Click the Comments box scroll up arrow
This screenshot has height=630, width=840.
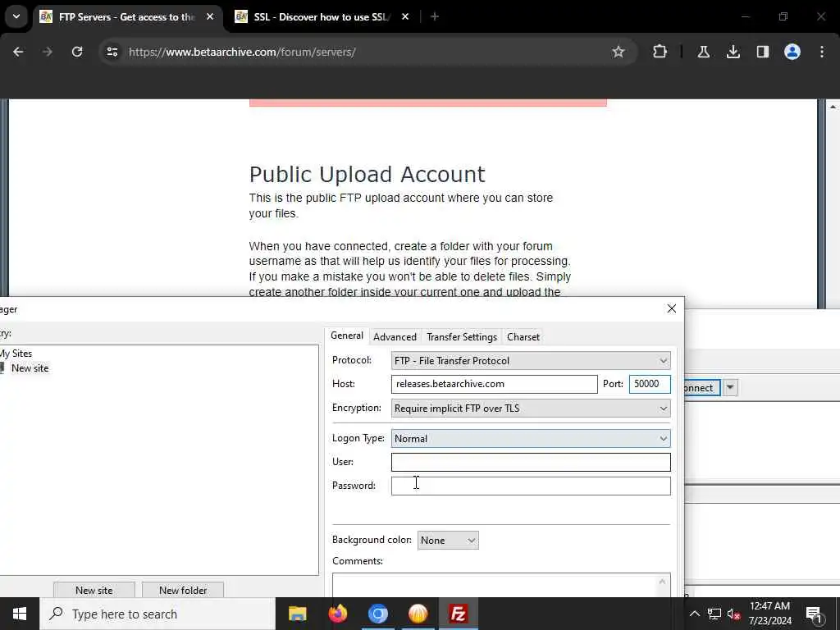(662, 582)
